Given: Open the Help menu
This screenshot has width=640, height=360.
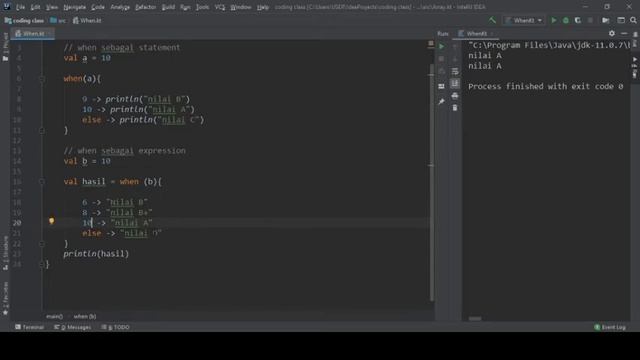Looking at the screenshot, I should (263, 7).
